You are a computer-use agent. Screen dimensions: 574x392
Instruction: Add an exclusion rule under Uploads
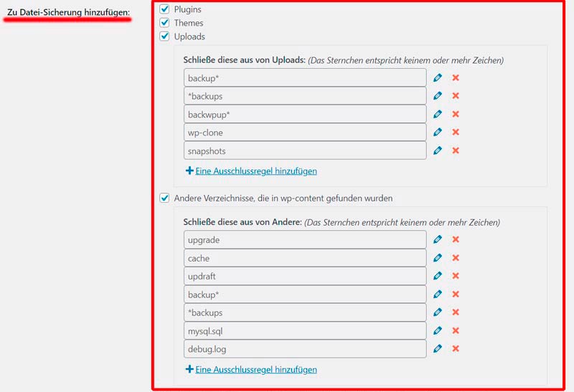pyautogui.click(x=255, y=171)
